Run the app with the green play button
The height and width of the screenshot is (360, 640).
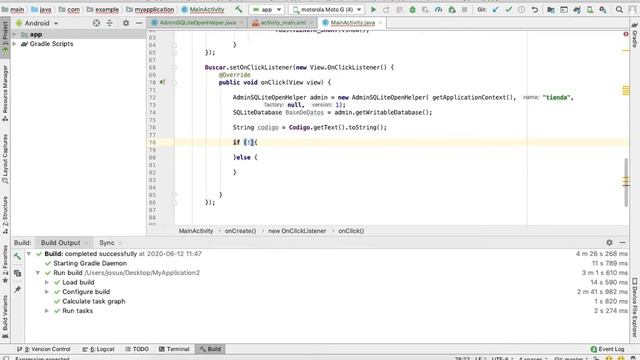(x=373, y=9)
